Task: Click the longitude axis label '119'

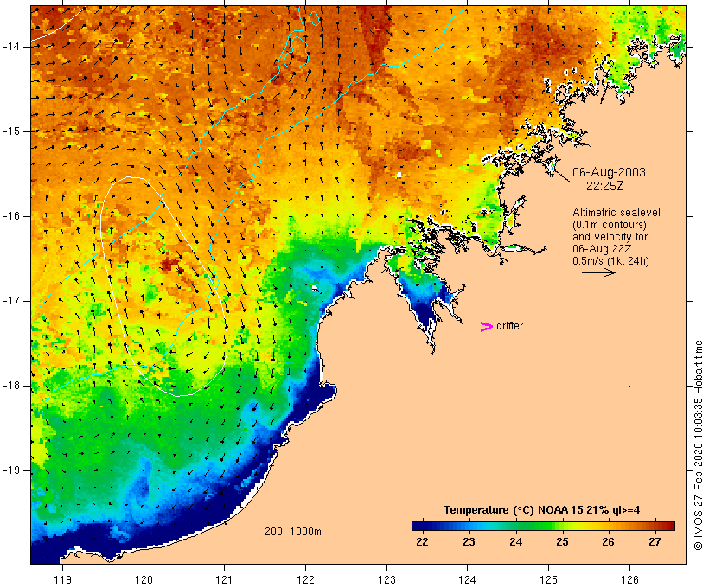Action: pos(62,579)
